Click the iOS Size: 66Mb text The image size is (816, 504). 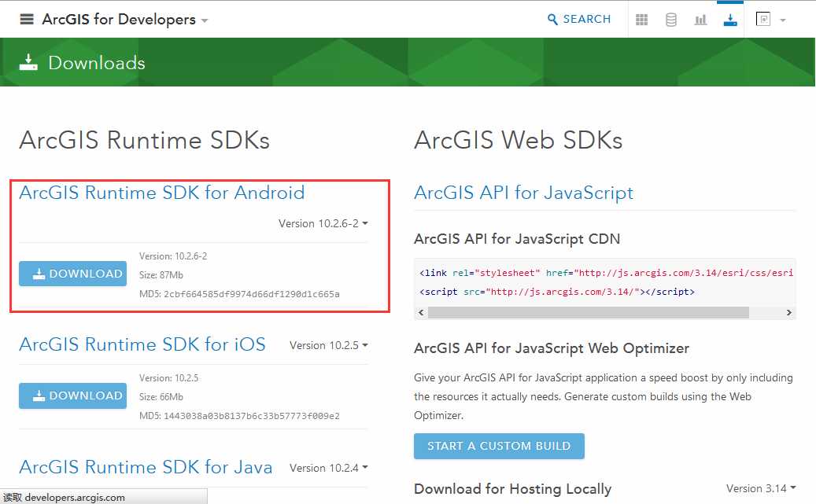pyautogui.click(x=161, y=397)
